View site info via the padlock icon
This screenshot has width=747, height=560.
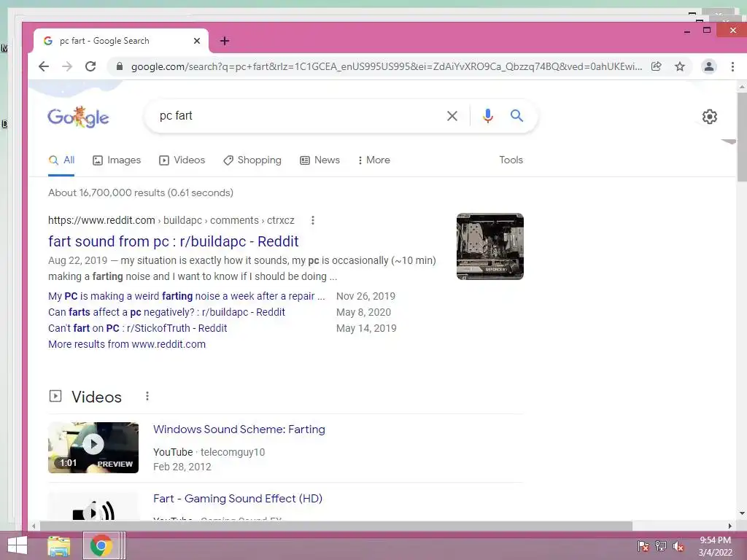coord(120,66)
